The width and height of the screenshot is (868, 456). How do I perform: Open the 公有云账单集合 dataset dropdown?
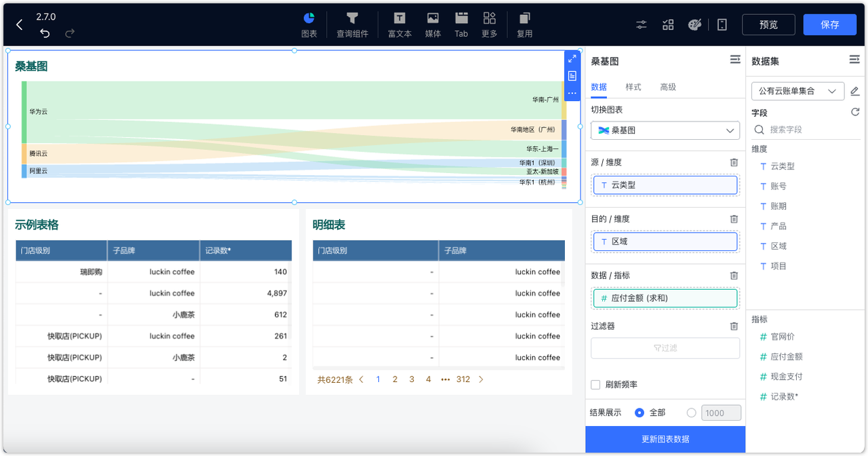coord(797,90)
